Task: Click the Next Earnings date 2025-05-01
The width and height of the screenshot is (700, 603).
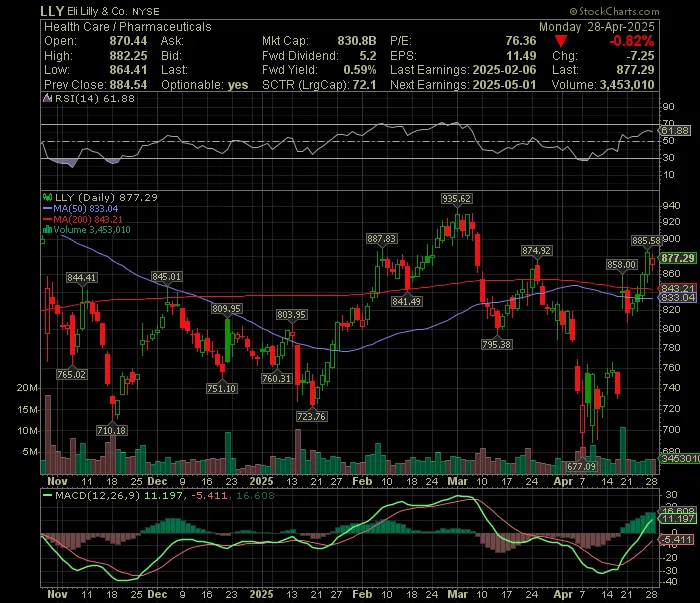Action: (x=504, y=85)
